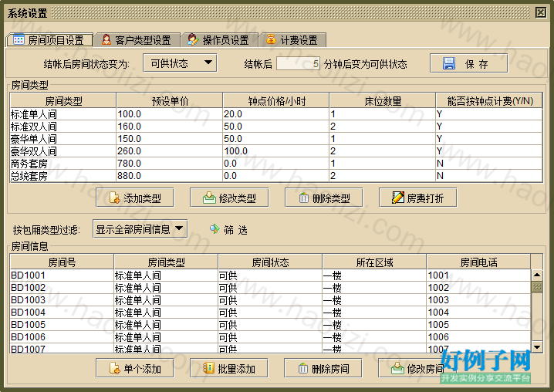The width and height of the screenshot is (554, 392).
Task: Click the 批量添加 button
Action: (x=229, y=368)
